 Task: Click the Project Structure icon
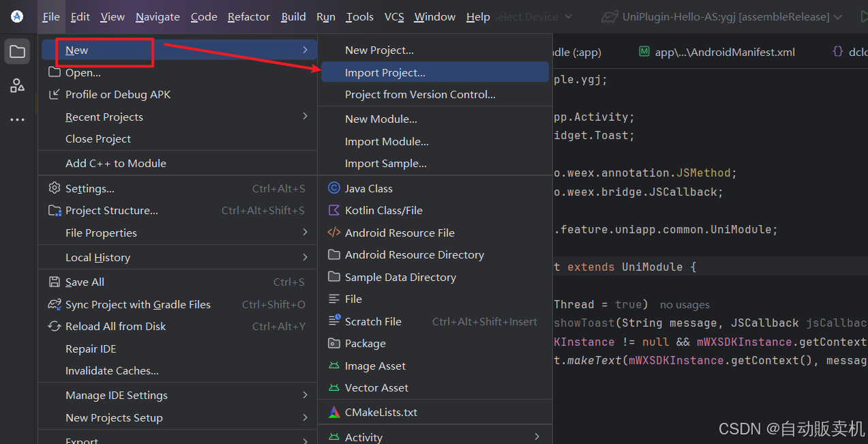click(55, 210)
